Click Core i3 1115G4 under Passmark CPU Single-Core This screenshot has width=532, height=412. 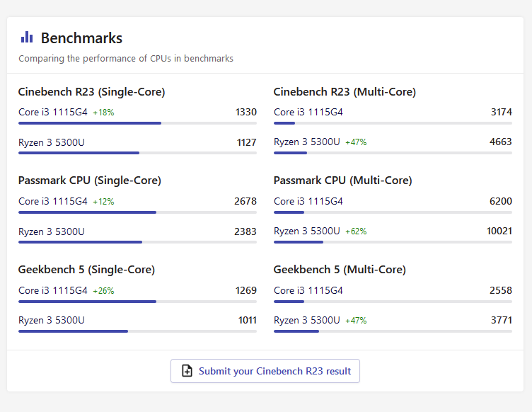(x=53, y=201)
